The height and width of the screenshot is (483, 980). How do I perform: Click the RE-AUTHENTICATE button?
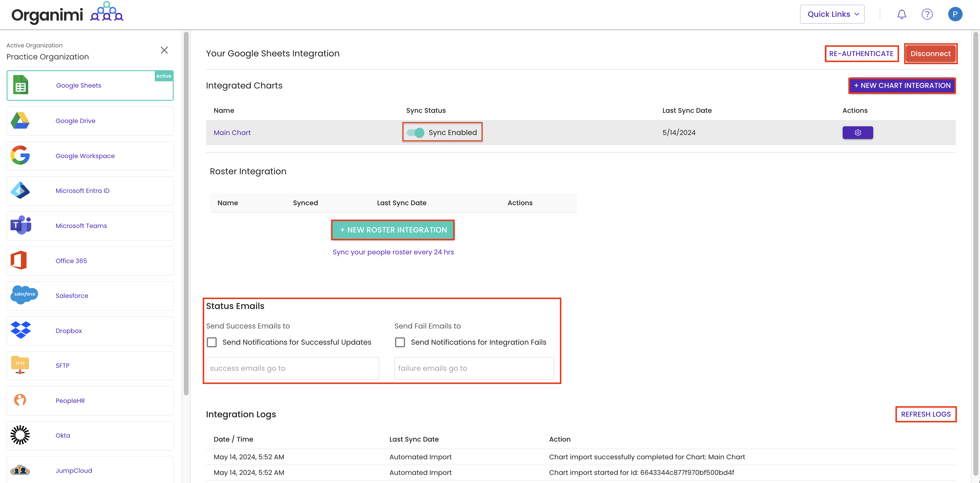861,53
